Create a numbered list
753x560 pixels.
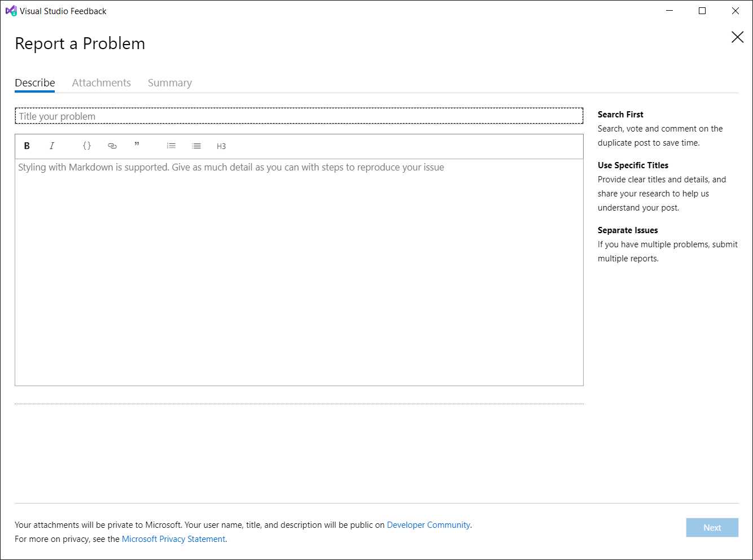point(171,146)
